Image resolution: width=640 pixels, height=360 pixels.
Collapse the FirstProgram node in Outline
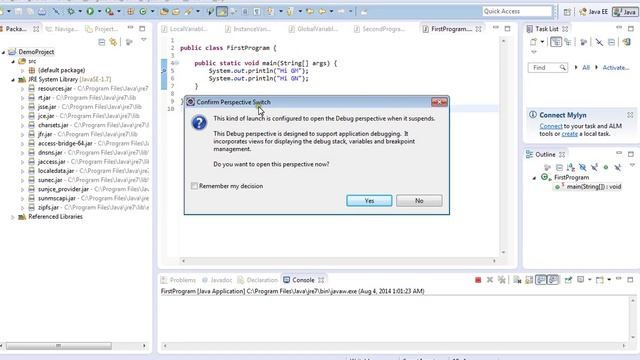click(x=534, y=178)
